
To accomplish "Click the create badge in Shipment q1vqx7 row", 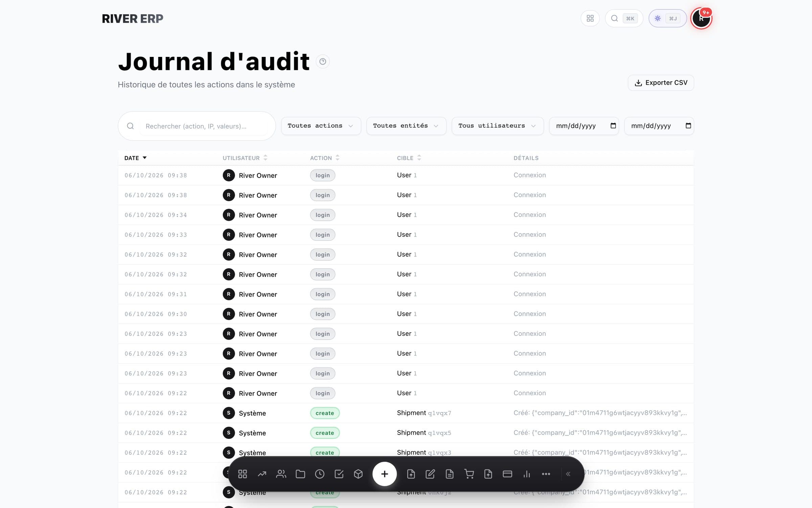I will (325, 413).
